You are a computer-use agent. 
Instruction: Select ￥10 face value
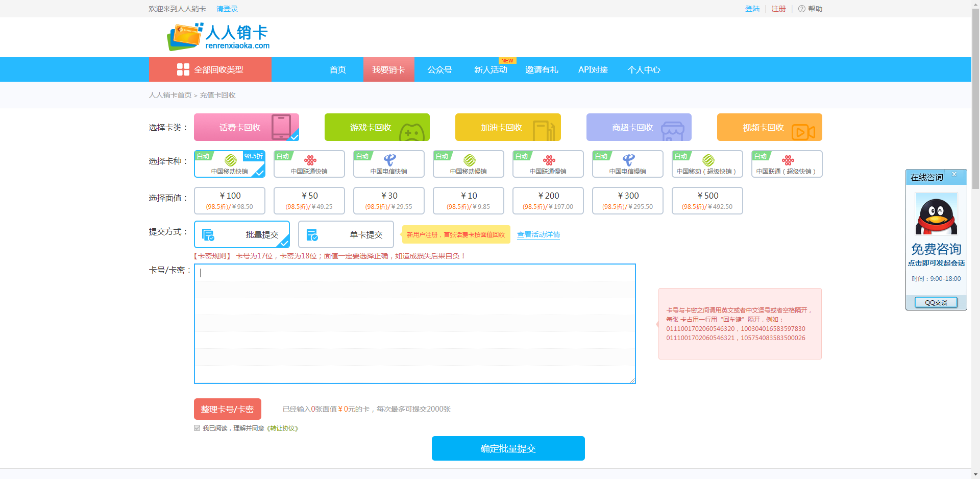[469, 201]
